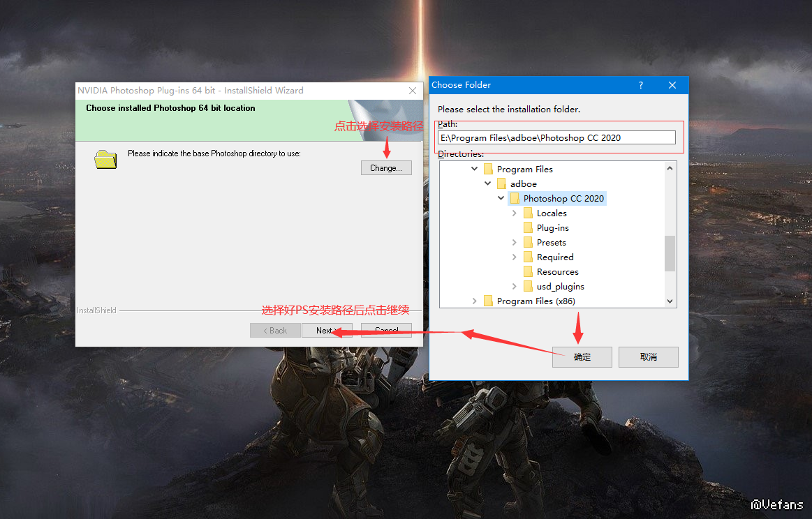Select the adboe folder label

coord(524,183)
